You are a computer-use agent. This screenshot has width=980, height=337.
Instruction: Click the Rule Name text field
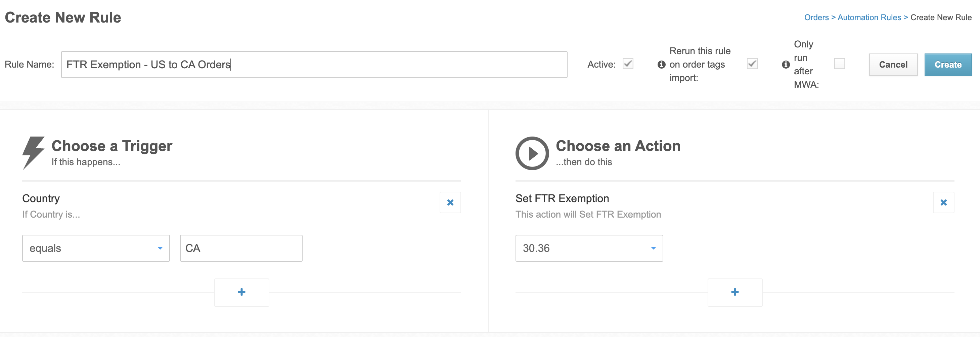point(314,65)
